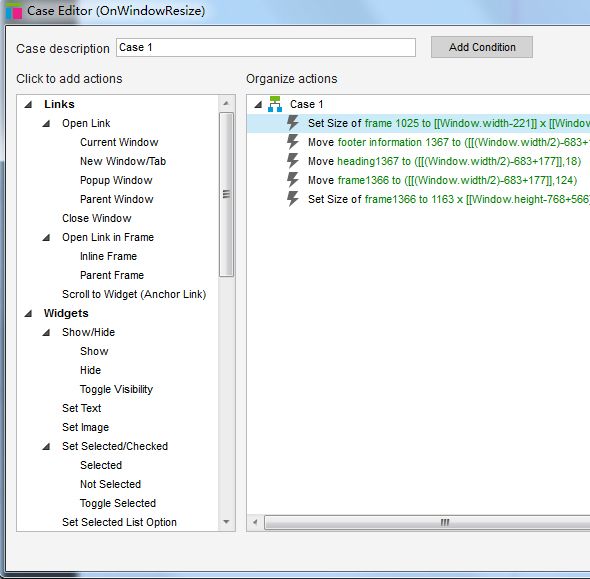Screen dimensions: 590x579
Task: Click the Axure app icon in title bar
Action: [x=14, y=11]
